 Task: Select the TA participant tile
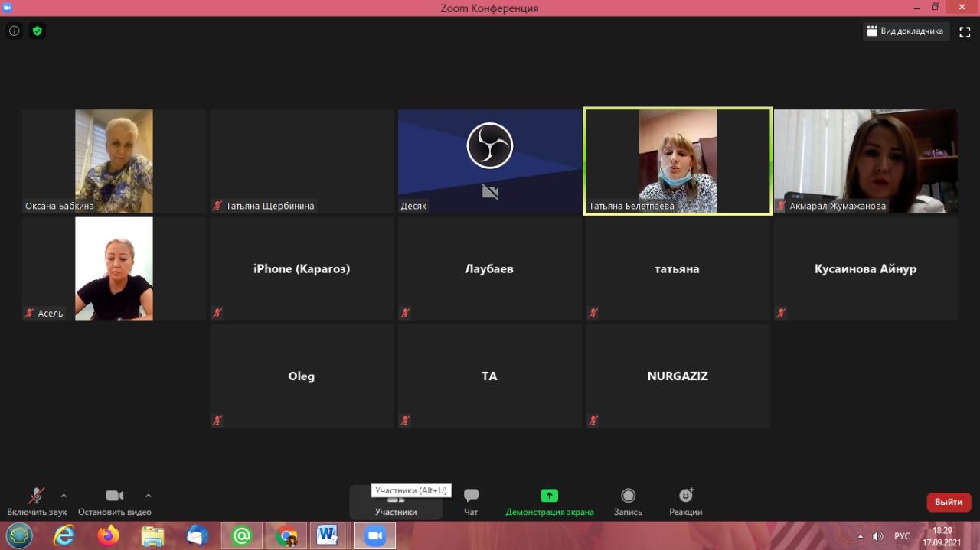[x=490, y=376]
